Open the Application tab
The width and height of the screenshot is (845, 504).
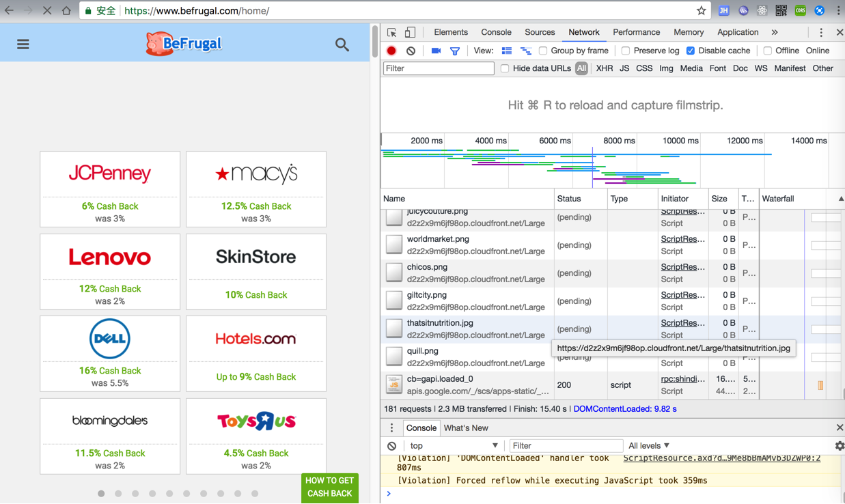click(x=738, y=32)
